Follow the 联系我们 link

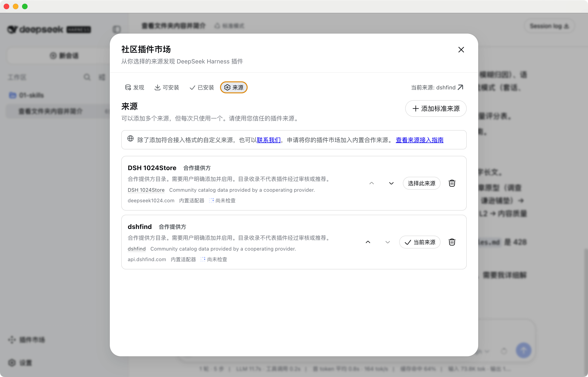(x=269, y=140)
